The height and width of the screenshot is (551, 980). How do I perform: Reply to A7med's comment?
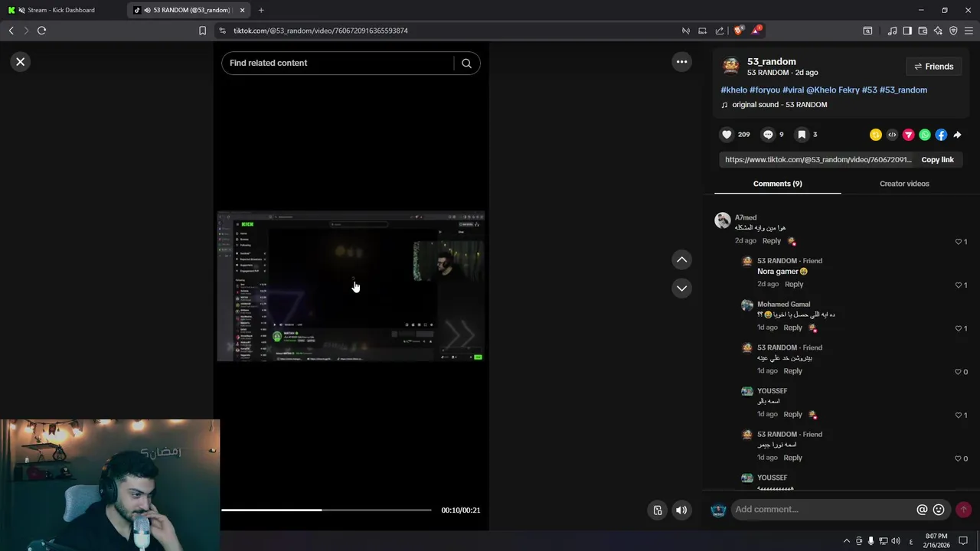pos(771,241)
